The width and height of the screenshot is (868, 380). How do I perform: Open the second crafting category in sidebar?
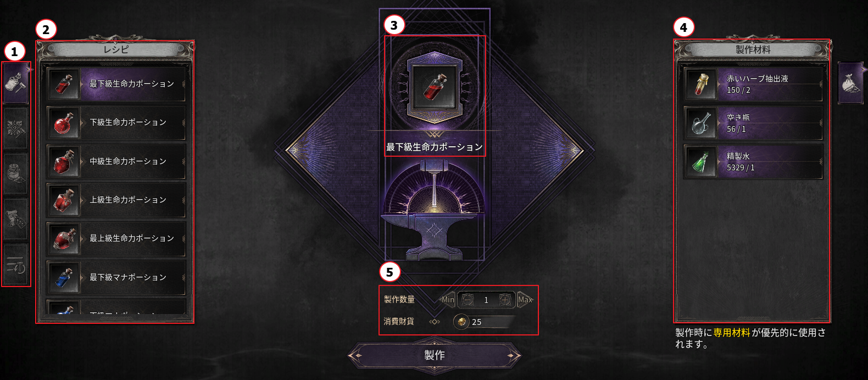tap(16, 128)
